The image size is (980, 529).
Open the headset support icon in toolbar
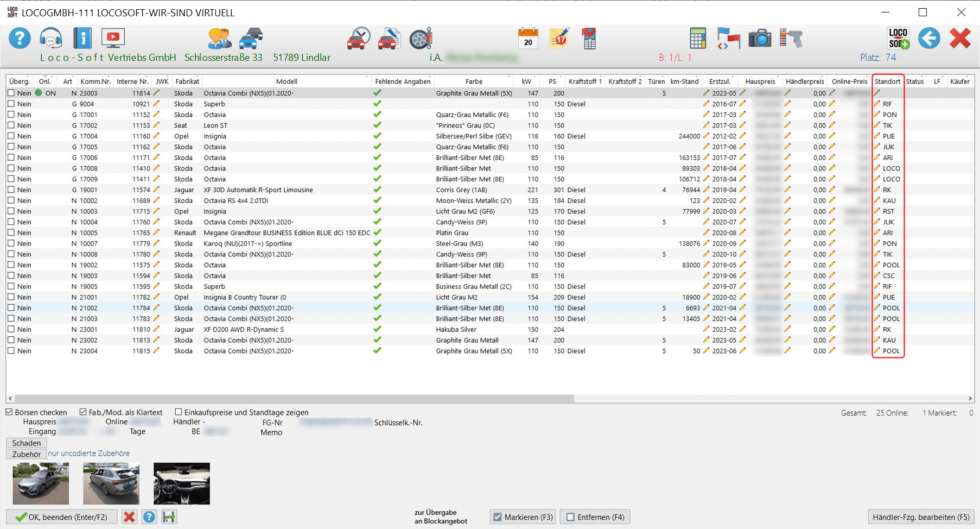pos(50,39)
